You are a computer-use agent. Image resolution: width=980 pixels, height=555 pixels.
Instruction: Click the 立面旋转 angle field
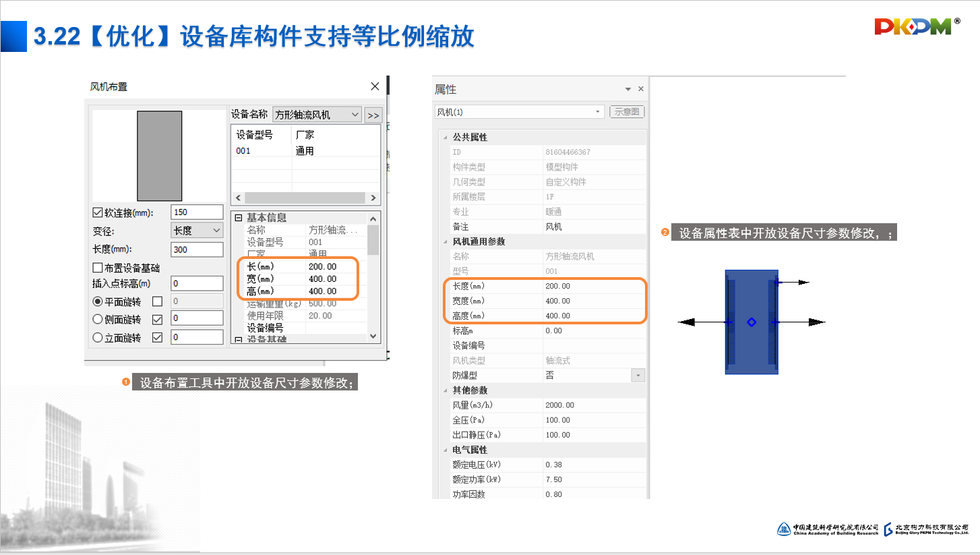point(197,337)
